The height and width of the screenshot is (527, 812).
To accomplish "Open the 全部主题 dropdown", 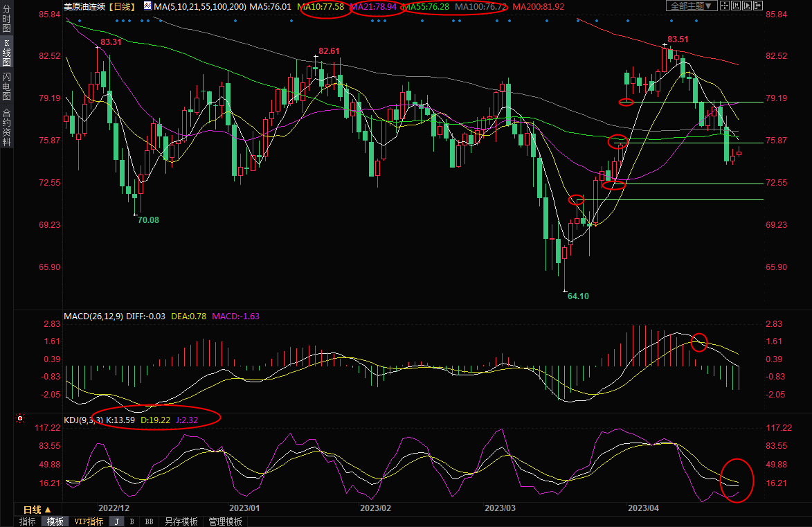I will pyautogui.click(x=690, y=6).
